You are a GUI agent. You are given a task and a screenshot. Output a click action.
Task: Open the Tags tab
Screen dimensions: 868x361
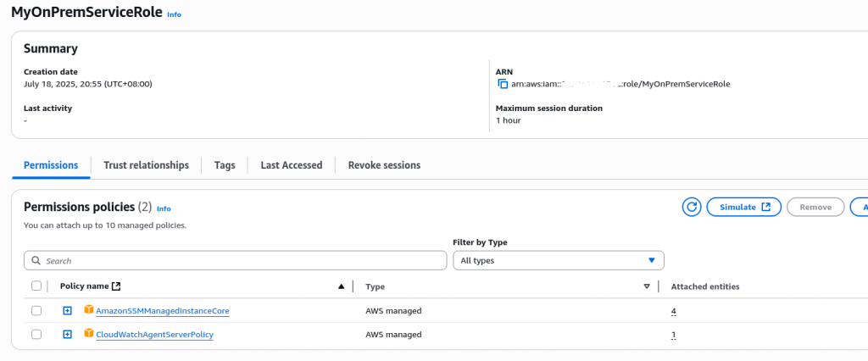coord(225,165)
